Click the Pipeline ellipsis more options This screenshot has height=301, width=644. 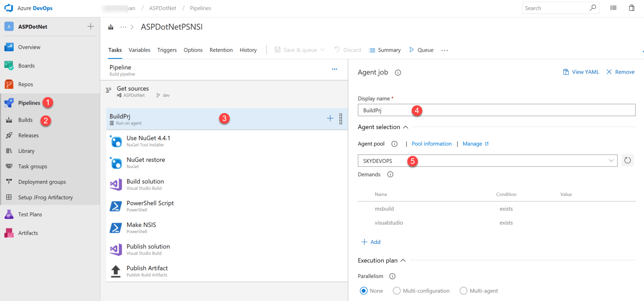pos(334,69)
